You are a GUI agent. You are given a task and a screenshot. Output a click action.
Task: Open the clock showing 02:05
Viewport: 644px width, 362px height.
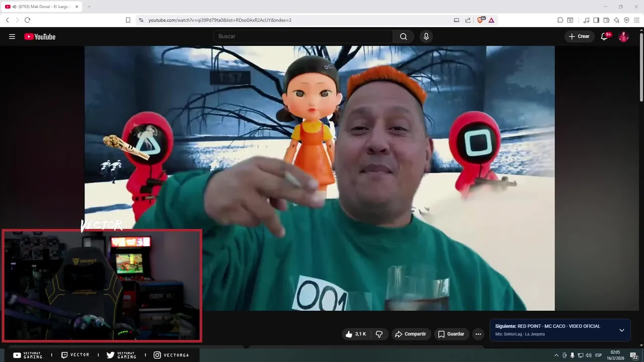click(615, 355)
